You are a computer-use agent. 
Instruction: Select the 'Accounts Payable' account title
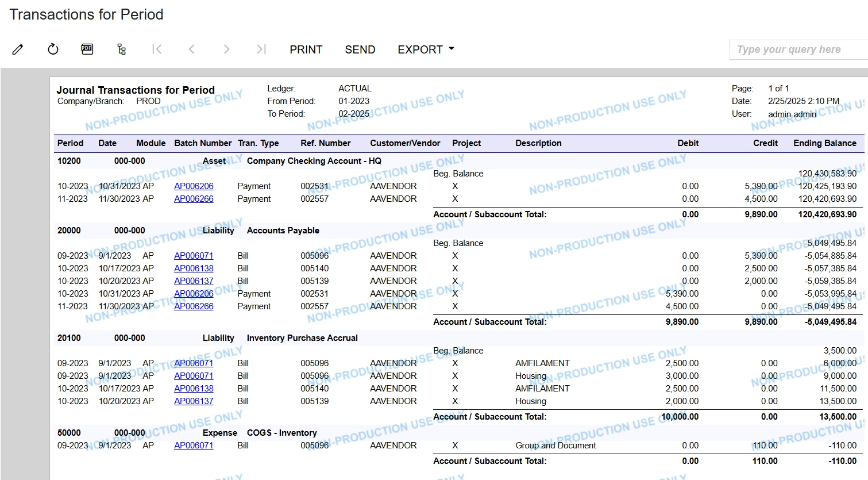coord(283,231)
